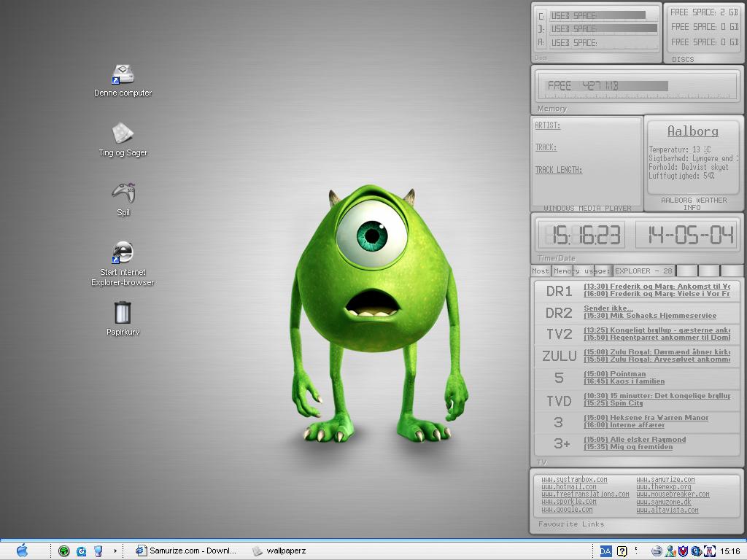Open the www.themexp.org favourite link
Image resolution: width=747 pixels, height=560 pixels.
664,486
